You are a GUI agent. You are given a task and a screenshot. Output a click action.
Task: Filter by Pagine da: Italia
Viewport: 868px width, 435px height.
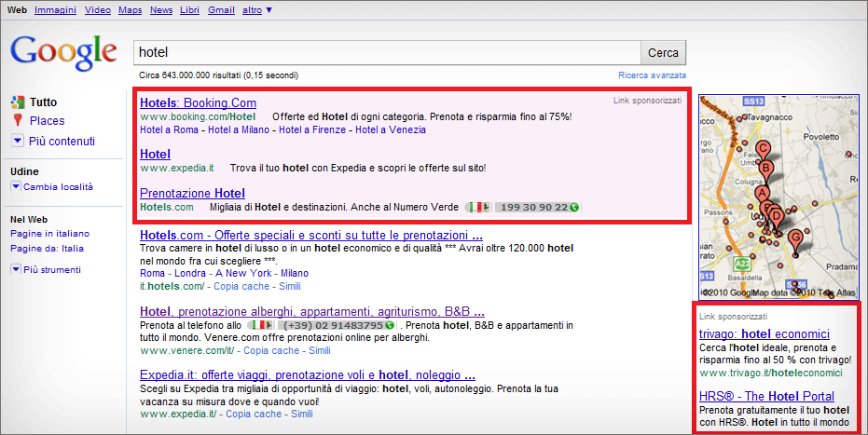click(47, 248)
